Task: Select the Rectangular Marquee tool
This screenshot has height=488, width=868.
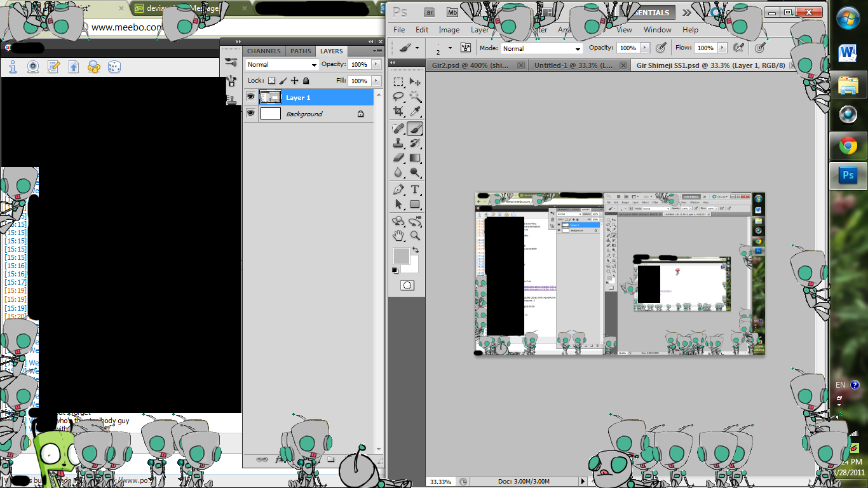Action: [x=398, y=81]
